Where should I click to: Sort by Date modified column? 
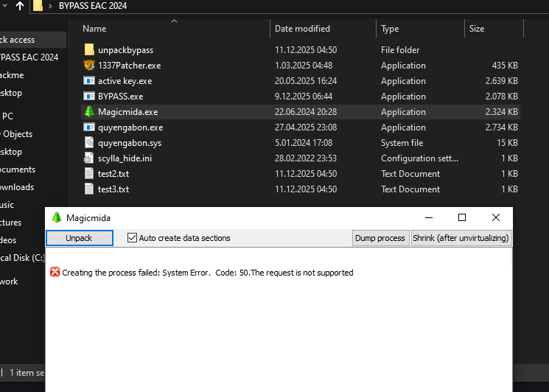point(302,29)
